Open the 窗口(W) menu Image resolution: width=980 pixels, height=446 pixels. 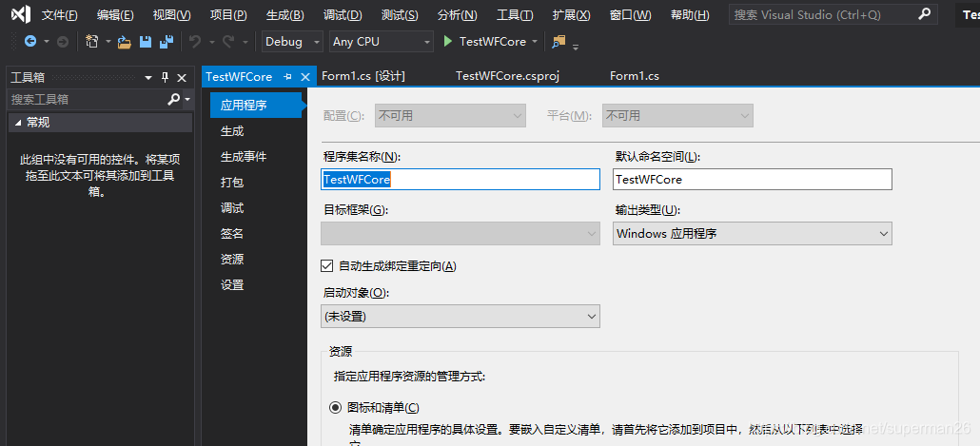pyautogui.click(x=630, y=15)
